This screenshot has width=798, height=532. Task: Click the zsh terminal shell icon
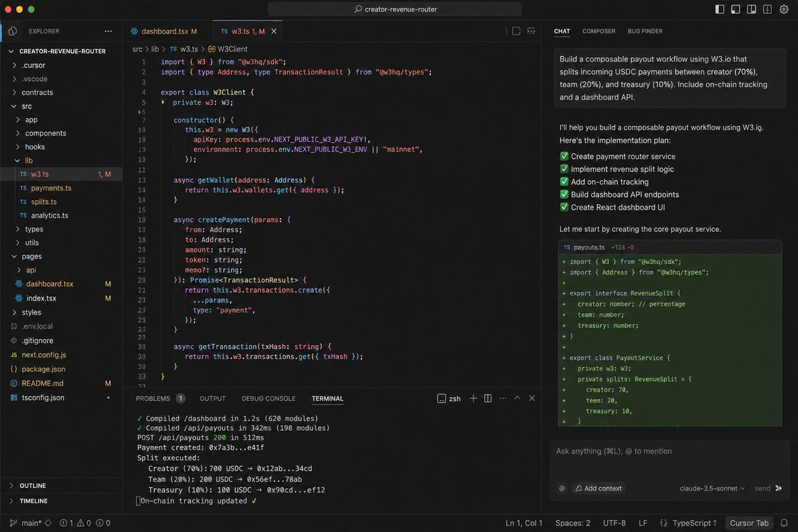tap(442, 398)
